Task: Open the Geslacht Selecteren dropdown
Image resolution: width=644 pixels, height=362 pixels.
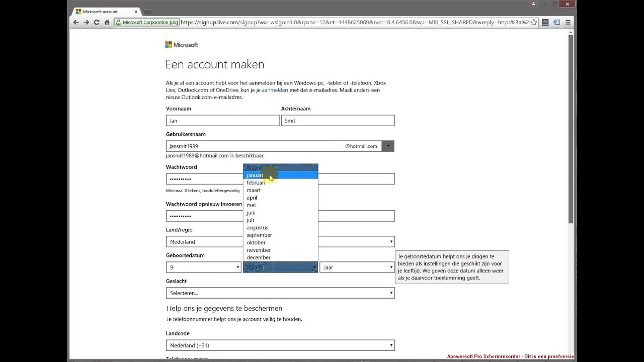Action: tap(280, 293)
